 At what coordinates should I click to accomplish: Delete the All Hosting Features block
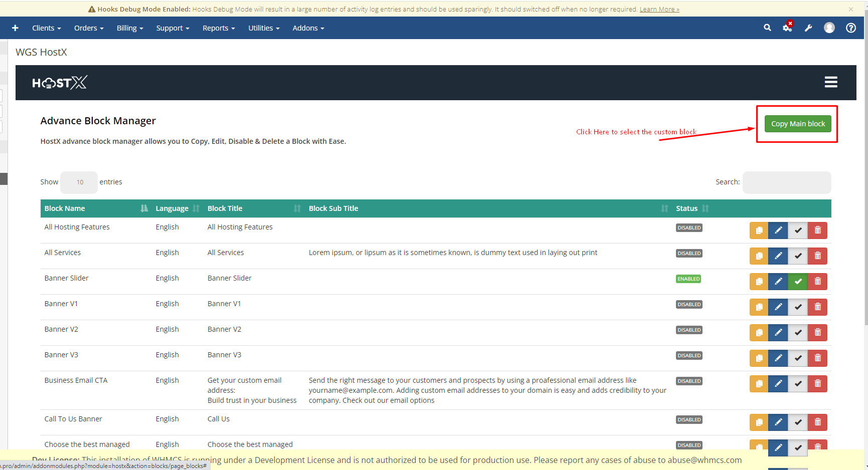pos(817,230)
